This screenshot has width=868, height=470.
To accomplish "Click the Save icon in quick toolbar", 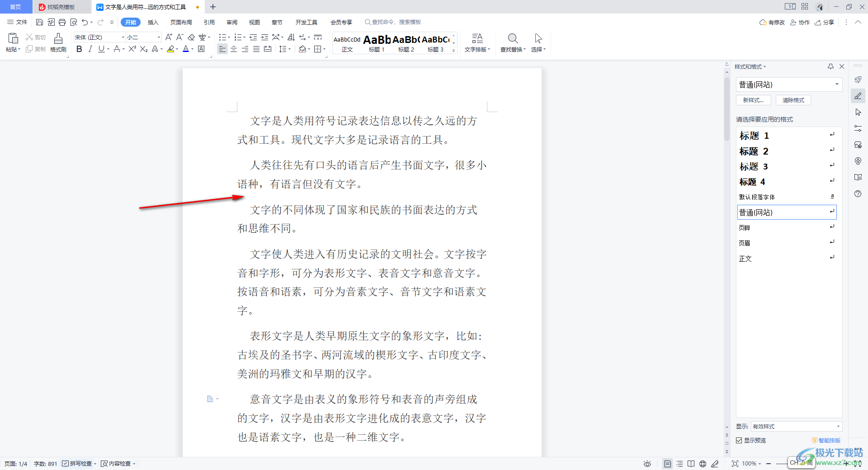I will [39, 22].
